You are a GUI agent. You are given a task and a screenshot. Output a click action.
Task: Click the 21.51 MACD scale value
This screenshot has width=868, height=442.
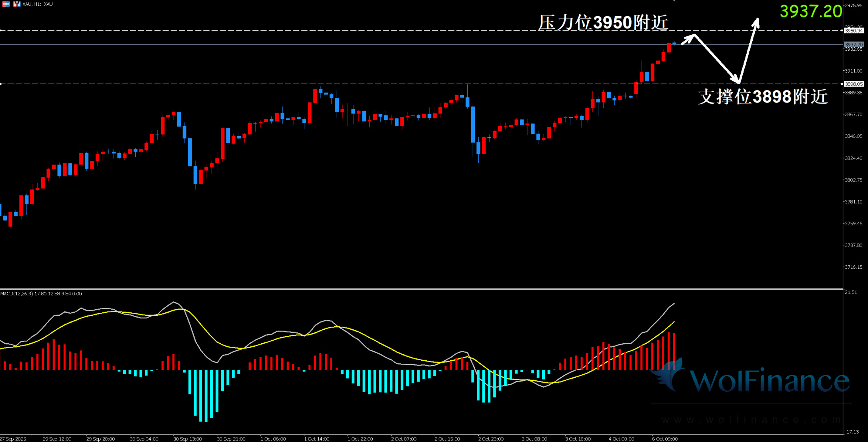coord(851,292)
